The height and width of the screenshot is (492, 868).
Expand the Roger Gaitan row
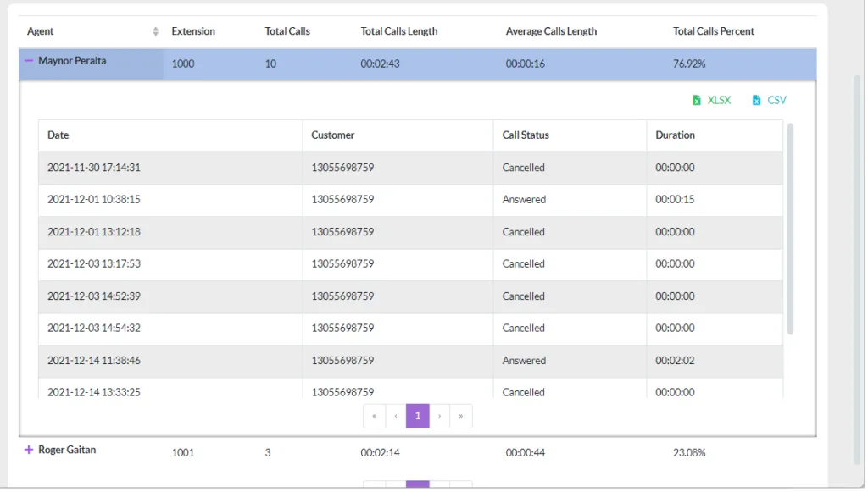point(29,451)
